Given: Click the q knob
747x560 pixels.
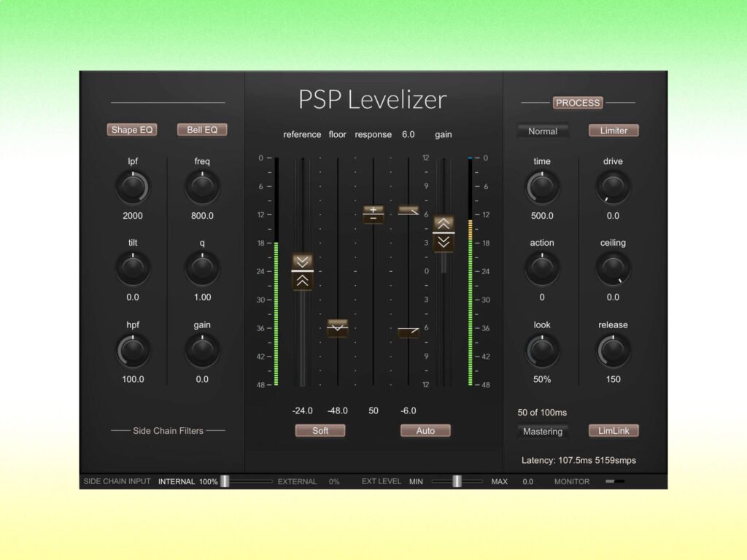Looking at the screenshot, I should coord(202,269).
